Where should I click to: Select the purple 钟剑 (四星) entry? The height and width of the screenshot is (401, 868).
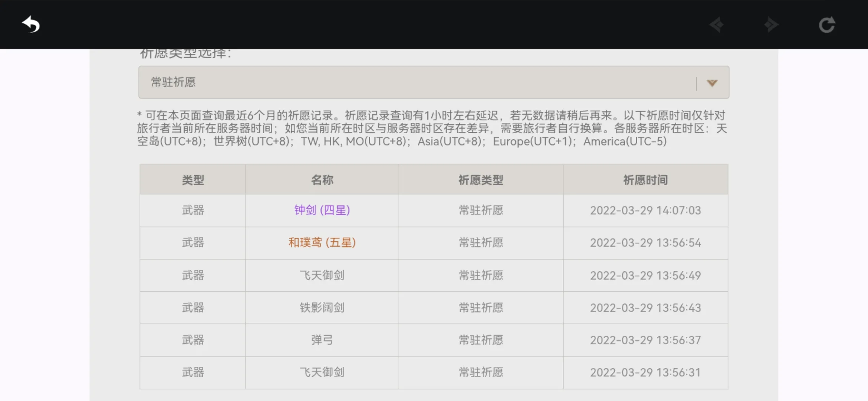(322, 210)
